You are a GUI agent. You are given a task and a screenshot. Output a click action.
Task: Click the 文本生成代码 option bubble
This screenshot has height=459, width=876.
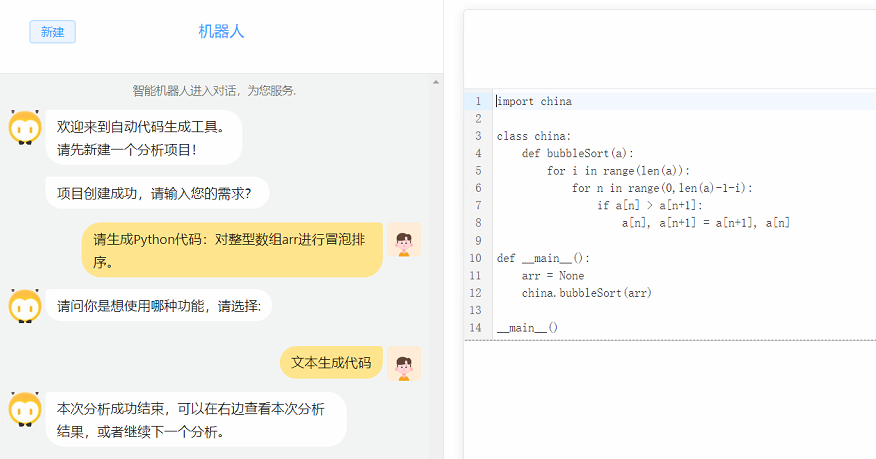(330, 363)
